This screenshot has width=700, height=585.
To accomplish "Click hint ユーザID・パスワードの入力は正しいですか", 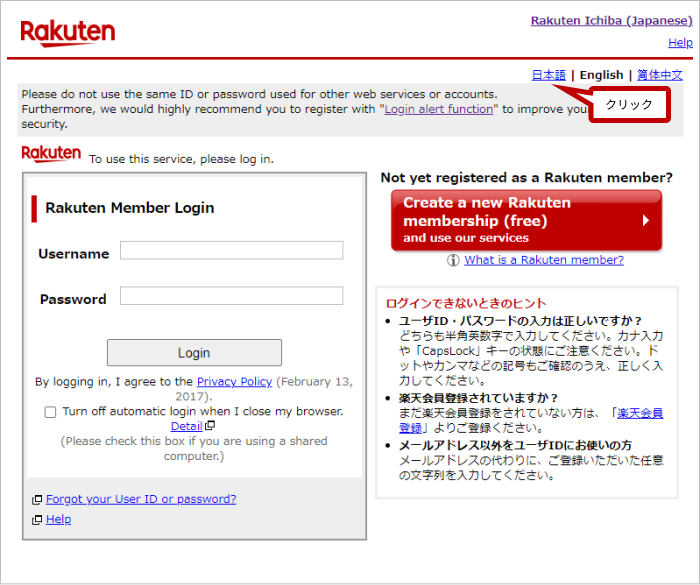I will point(520,321).
